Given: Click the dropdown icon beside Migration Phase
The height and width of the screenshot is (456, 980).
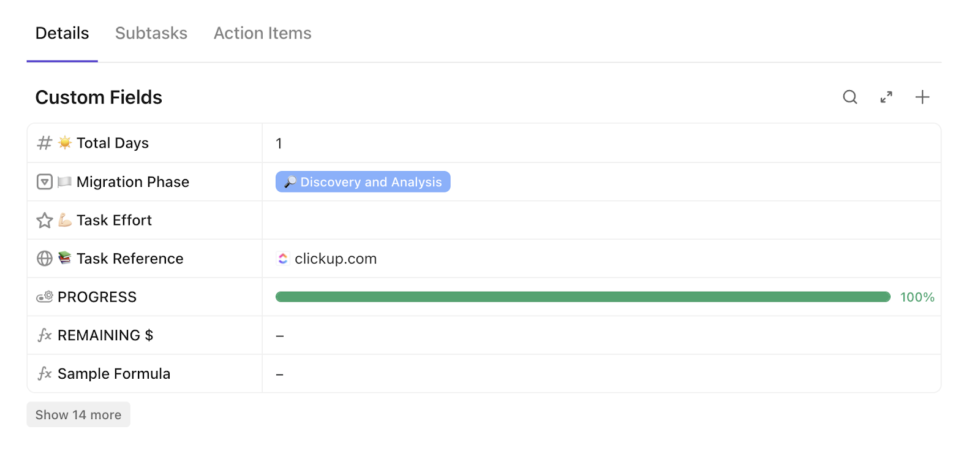Looking at the screenshot, I should [x=45, y=182].
